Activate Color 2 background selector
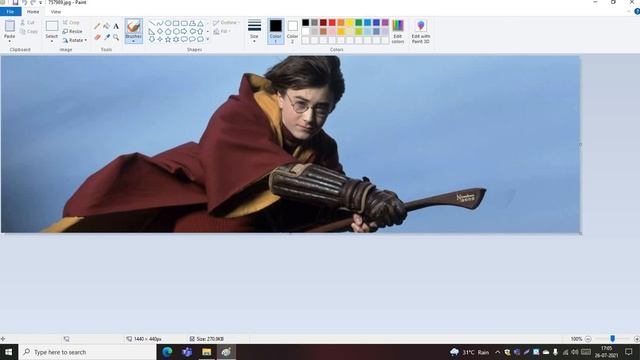 pyautogui.click(x=292, y=31)
